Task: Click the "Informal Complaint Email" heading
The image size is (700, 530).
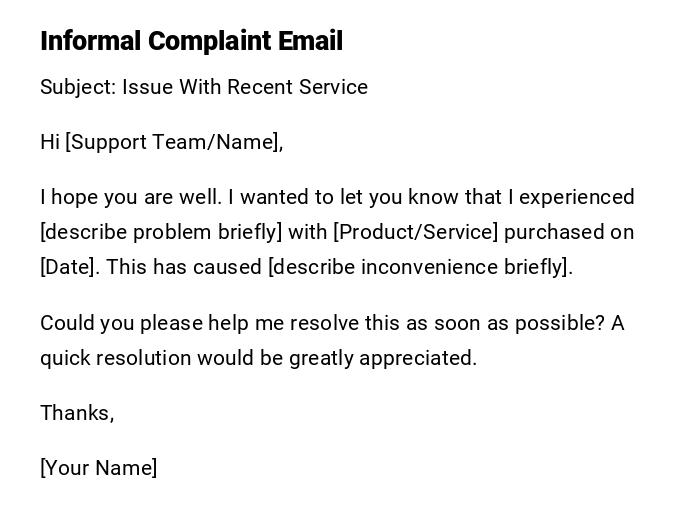Action: tap(191, 41)
